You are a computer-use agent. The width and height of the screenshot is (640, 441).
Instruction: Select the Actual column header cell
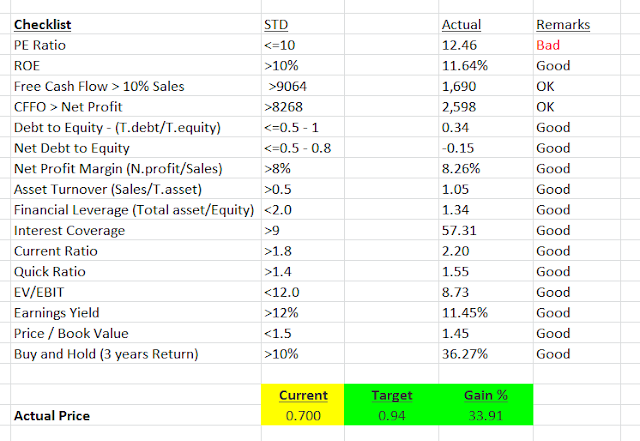tap(486, 24)
